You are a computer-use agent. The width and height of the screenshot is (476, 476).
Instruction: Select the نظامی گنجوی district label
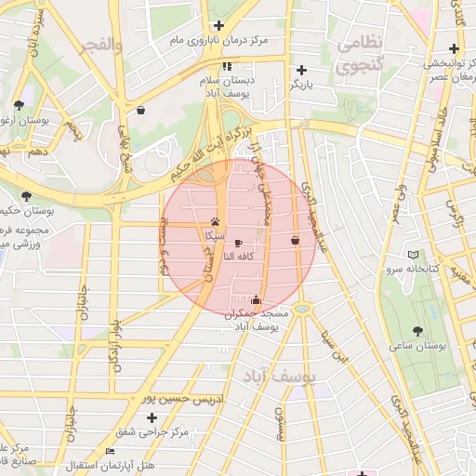pos(360,55)
